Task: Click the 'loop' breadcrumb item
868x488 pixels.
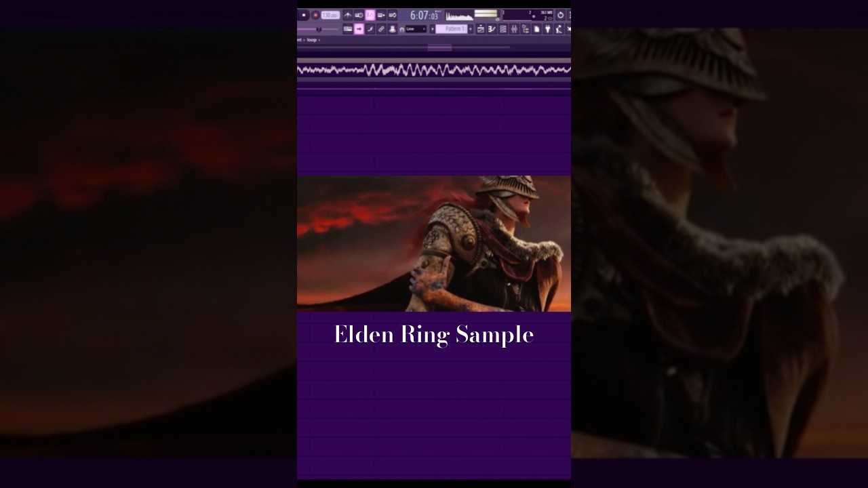Action: (312, 40)
